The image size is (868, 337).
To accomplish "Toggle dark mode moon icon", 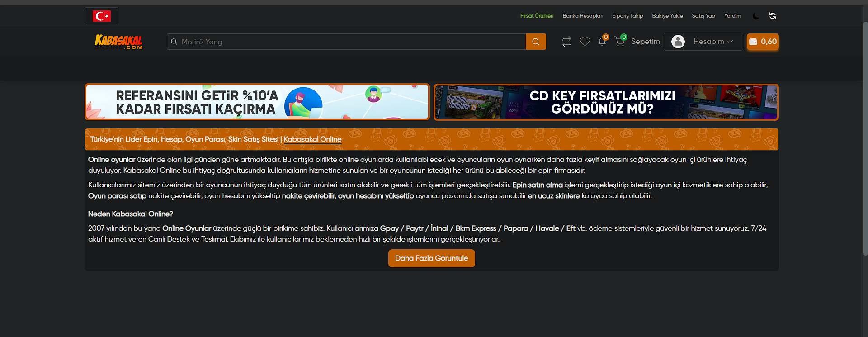I will point(756,16).
